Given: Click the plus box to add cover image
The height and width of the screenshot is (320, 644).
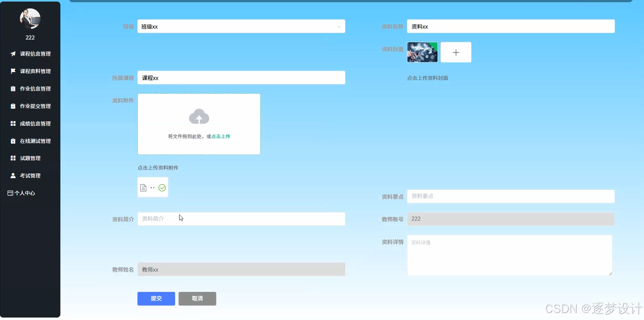Looking at the screenshot, I should (x=456, y=53).
